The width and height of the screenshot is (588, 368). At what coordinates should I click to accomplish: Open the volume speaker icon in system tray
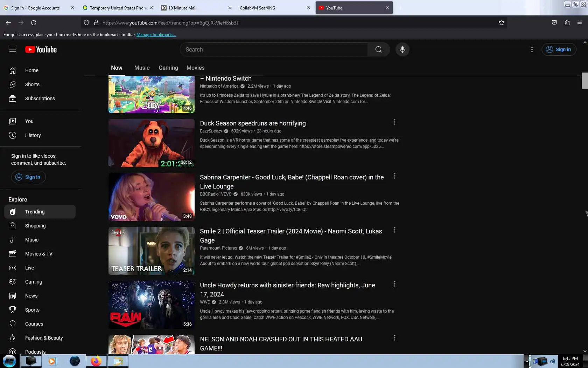553,361
